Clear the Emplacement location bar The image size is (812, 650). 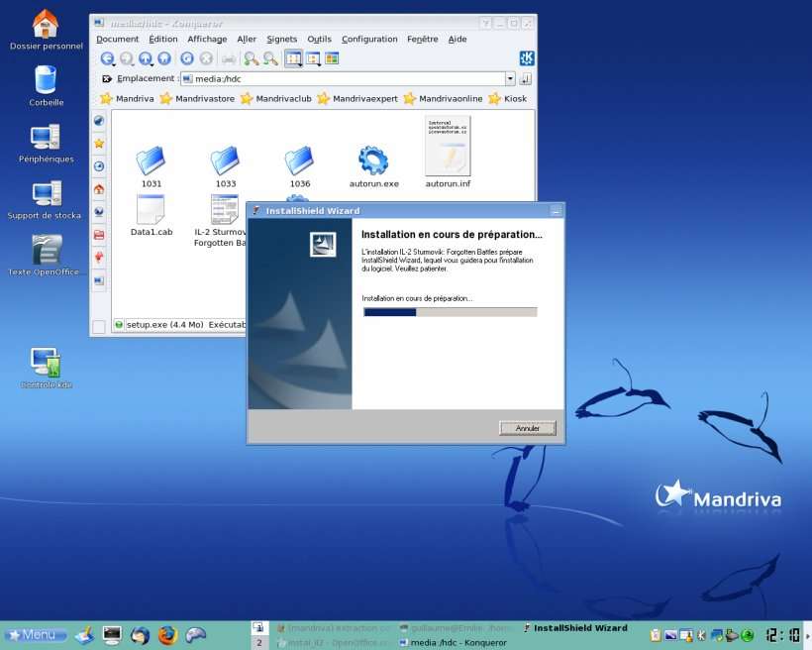click(107, 79)
